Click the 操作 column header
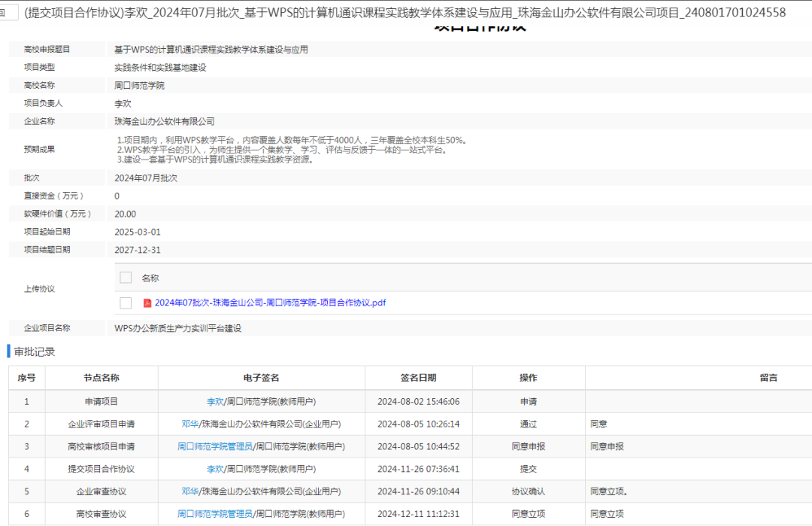Viewport: 812px width, 526px height. click(529, 378)
